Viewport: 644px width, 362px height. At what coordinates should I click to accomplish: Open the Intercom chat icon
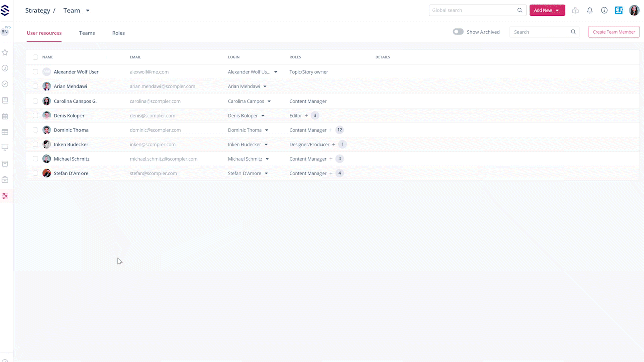click(x=619, y=10)
